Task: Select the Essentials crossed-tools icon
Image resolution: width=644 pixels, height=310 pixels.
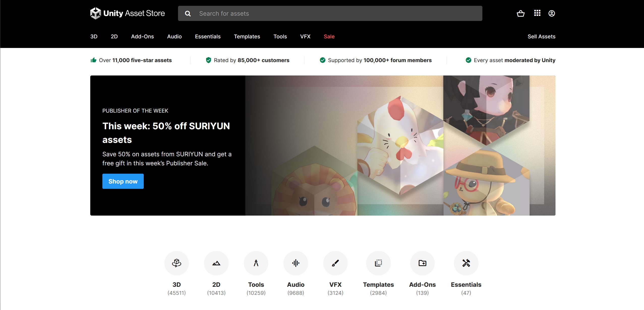Action: [x=465, y=263]
